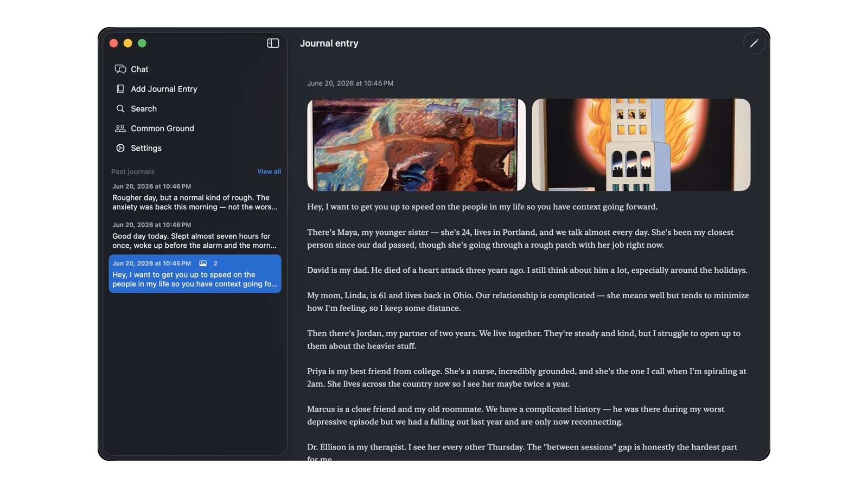Screen dimensions: 868x488
Task: Click the Search magnifier icon
Action: [x=120, y=108]
